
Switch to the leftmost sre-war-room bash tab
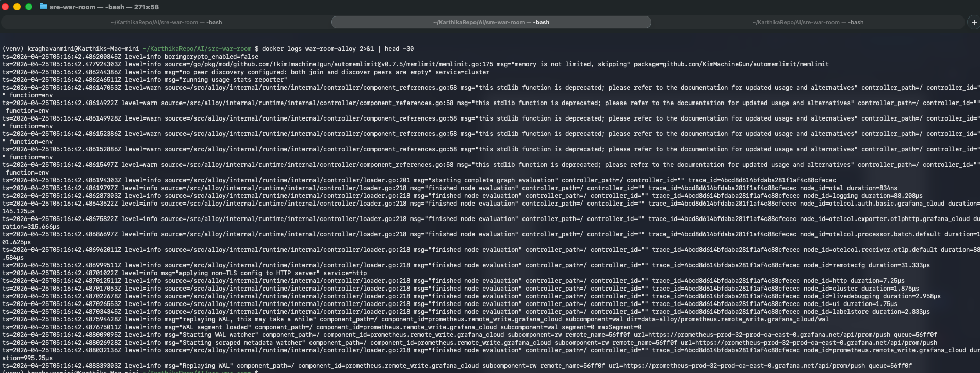pos(166,22)
